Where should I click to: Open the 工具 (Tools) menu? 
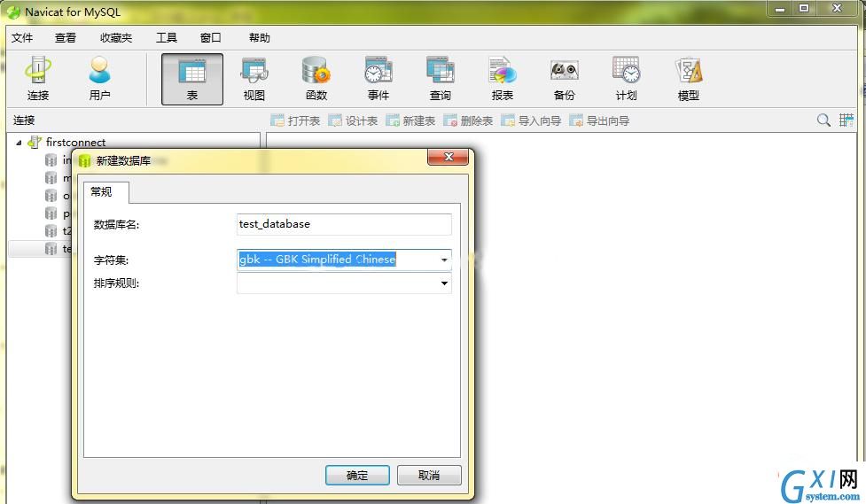click(x=167, y=37)
